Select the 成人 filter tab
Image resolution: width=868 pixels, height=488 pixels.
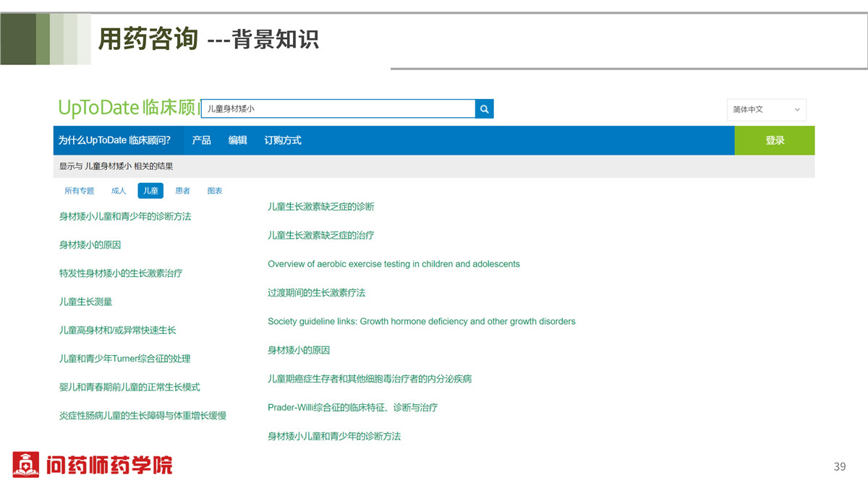(119, 191)
